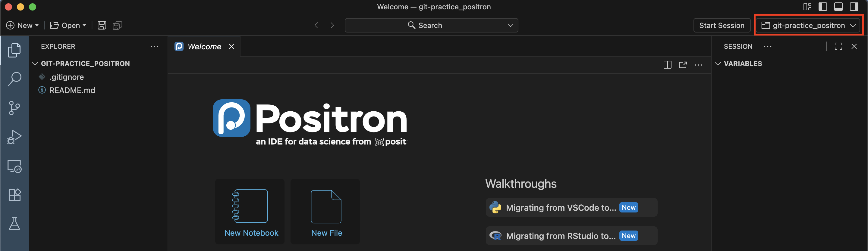The height and width of the screenshot is (251, 868).
Task: Create a New File
Action: (x=325, y=211)
